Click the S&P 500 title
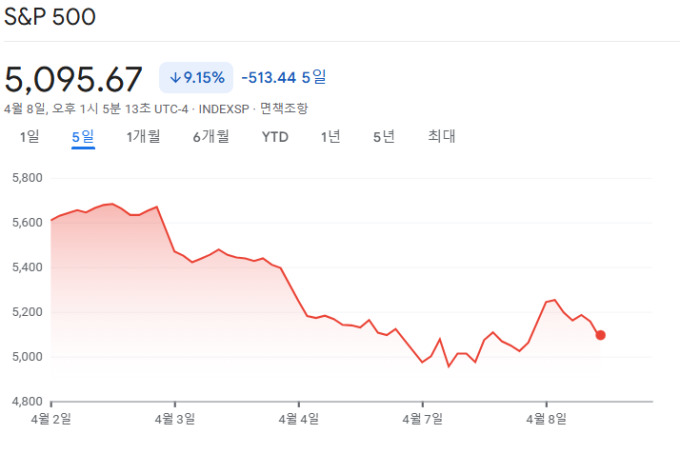Screen dimensions: 680x454 point(51,18)
